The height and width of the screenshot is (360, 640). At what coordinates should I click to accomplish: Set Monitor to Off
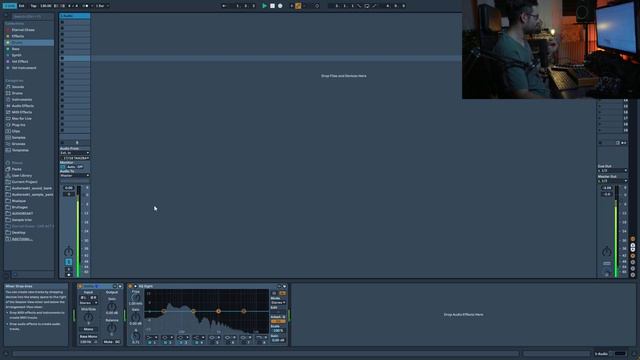pos(80,167)
